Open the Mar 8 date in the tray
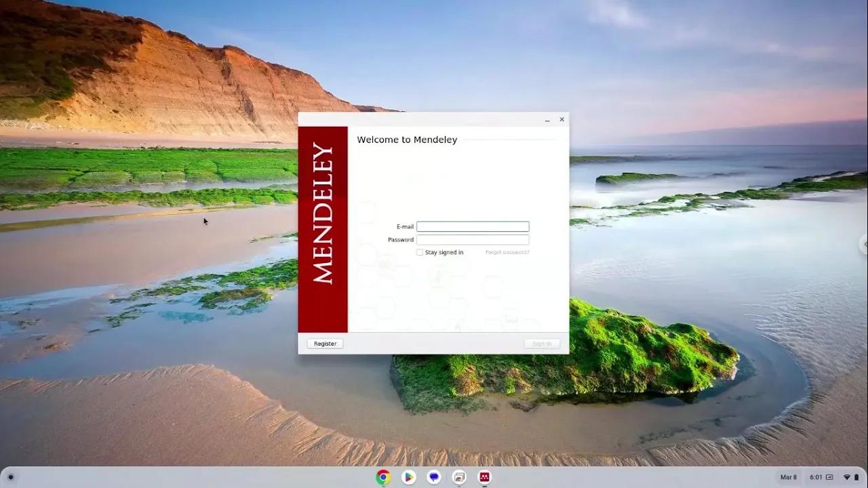The width and height of the screenshot is (868, 488). (x=789, y=477)
